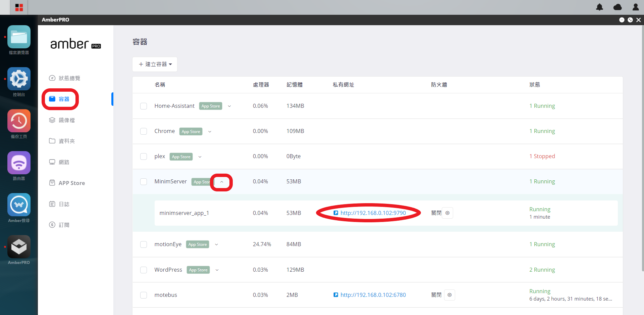Click the amber PRO logo
644x315 pixels.
click(x=75, y=44)
